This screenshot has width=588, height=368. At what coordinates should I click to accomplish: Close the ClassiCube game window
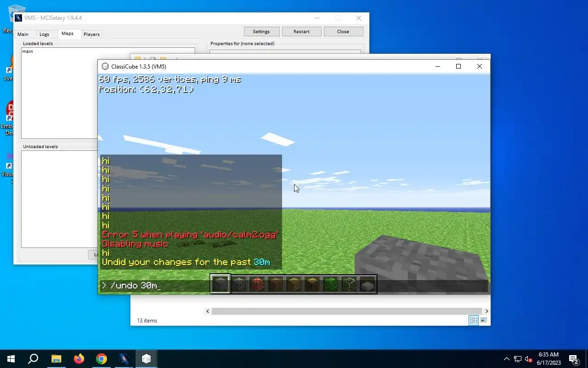480,66
